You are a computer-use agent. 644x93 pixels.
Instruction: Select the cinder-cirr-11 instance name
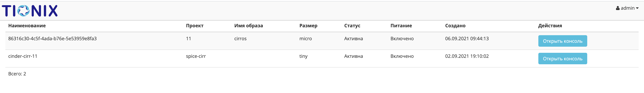pyautogui.click(x=23, y=56)
